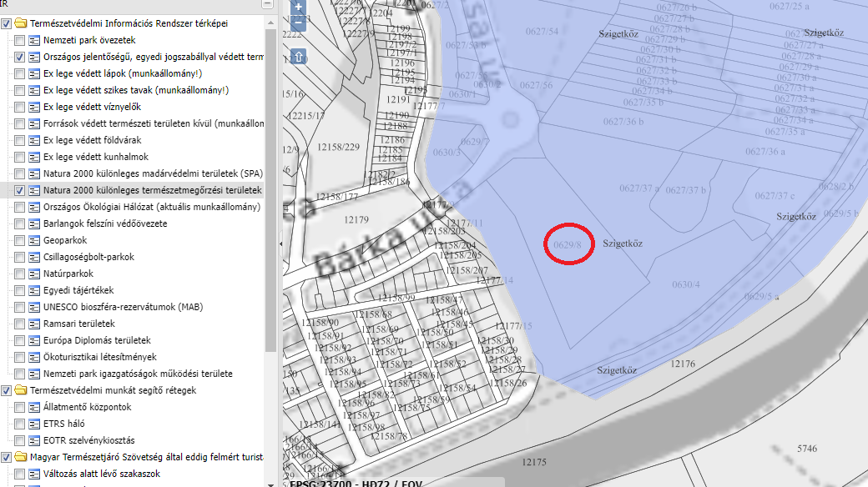Collapse the Természetvédelmi Információs Rendszer térképei folder
868x487 pixels.
[20, 23]
